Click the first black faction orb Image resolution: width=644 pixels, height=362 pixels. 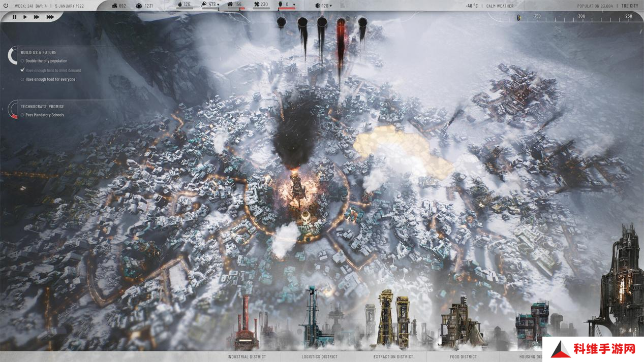point(282,22)
